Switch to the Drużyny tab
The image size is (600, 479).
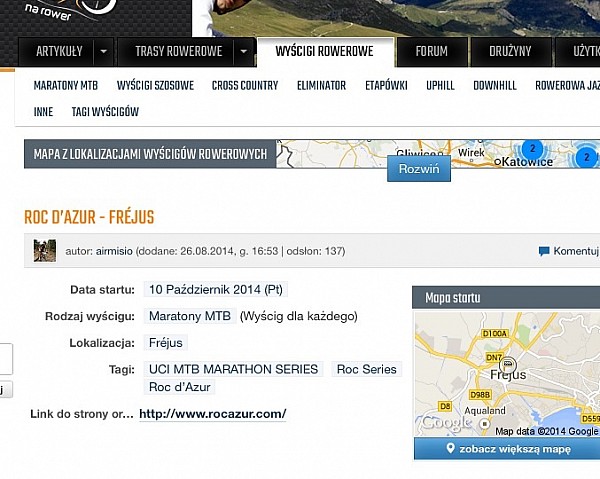point(510,51)
